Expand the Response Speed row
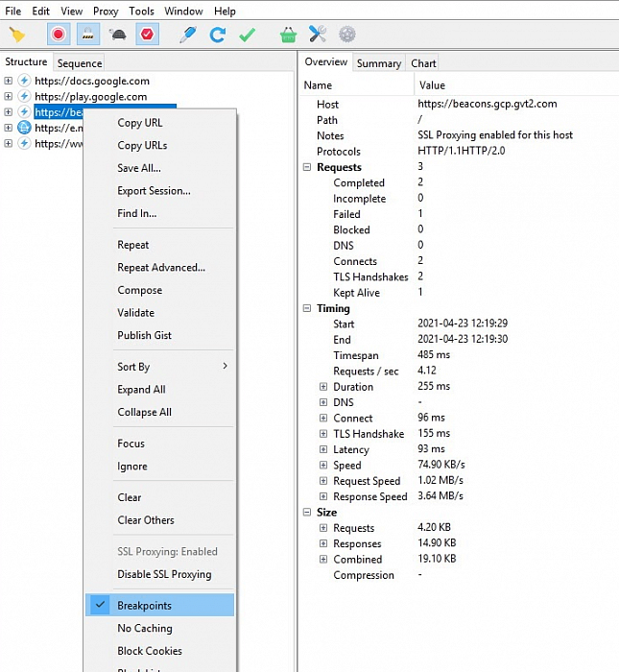619x672 pixels. point(323,496)
